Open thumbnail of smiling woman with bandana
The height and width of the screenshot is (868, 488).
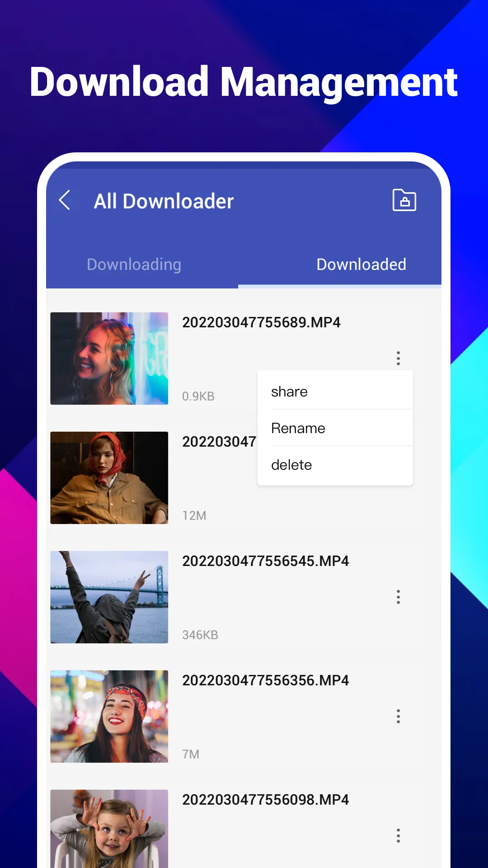[109, 717]
